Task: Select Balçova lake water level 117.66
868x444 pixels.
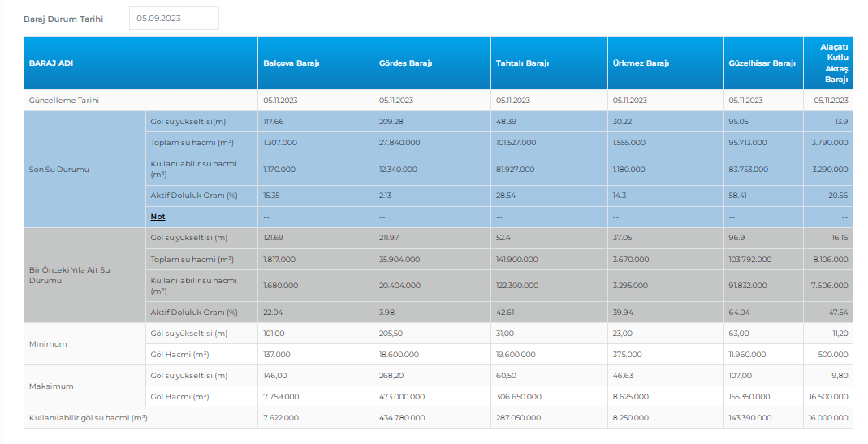Action: click(x=274, y=122)
